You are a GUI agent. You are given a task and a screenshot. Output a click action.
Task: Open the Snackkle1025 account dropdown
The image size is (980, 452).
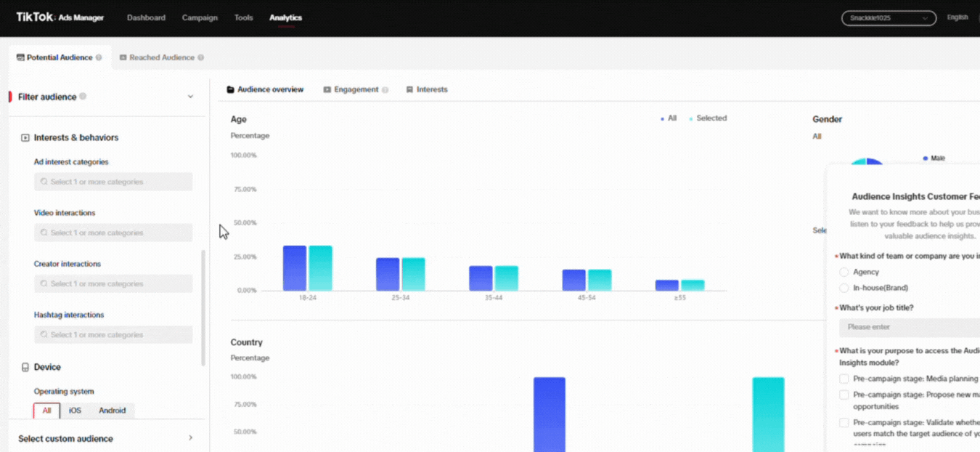click(889, 18)
